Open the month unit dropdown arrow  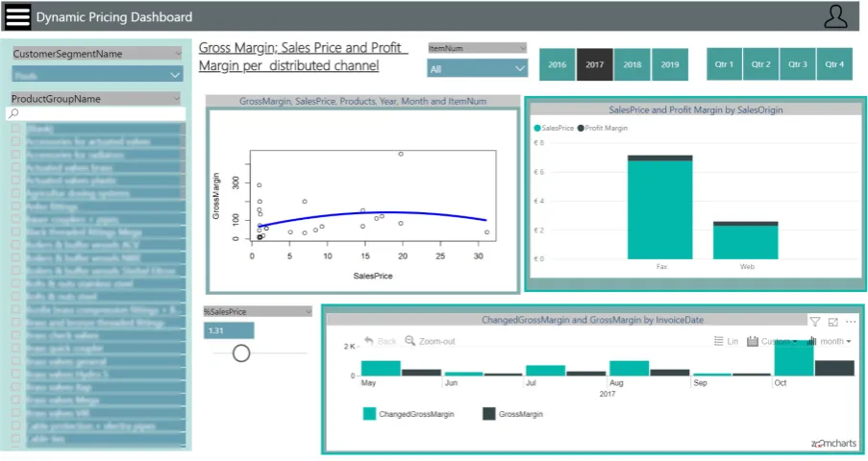click(x=849, y=342)
